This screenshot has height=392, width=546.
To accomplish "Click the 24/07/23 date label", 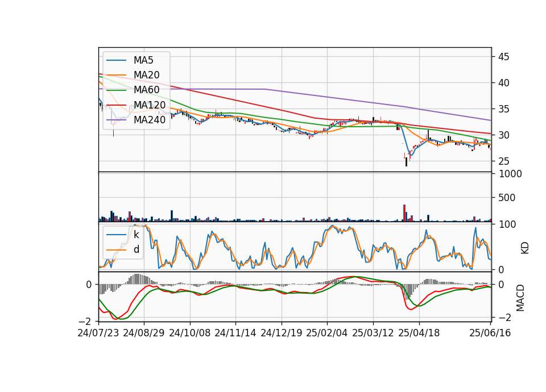I will pos(98,333).
